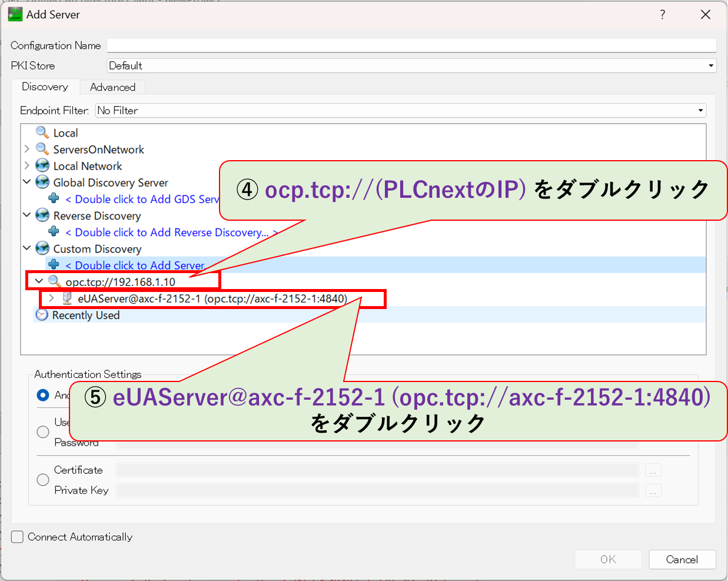Switch to the Discovery tab
The image size is (728, 581).
tap(45, 87)
